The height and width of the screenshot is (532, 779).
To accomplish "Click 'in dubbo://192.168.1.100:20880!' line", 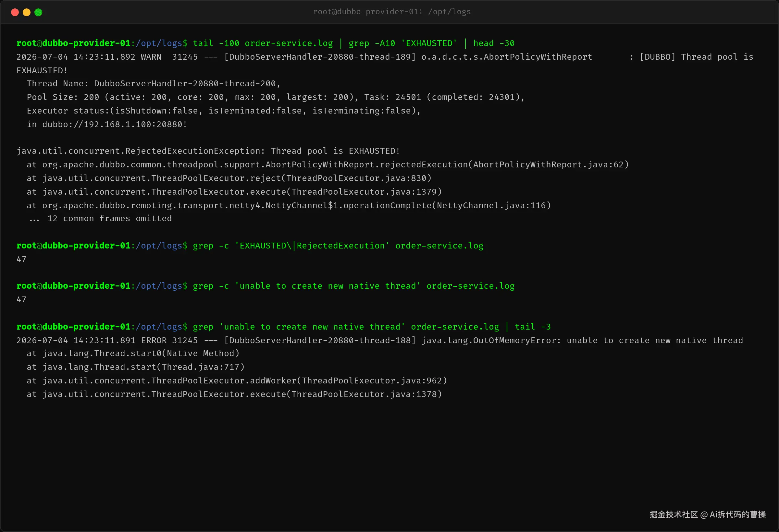I will (107, 124).
